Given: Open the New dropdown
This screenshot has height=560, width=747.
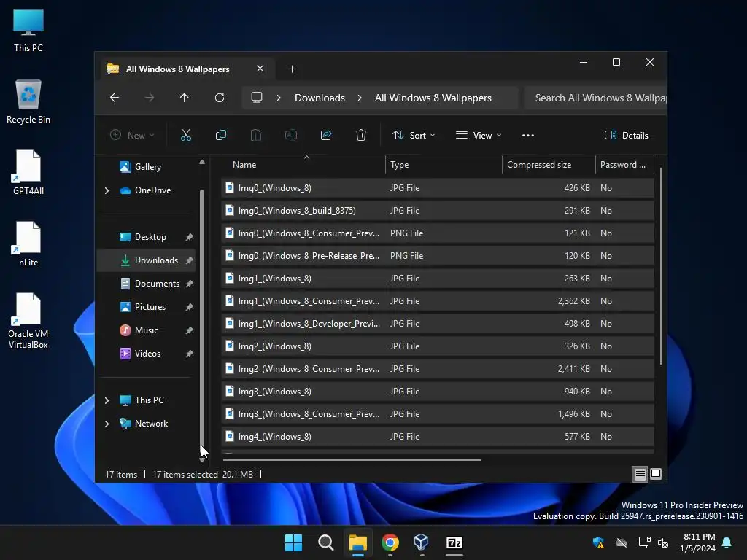Looking at the screenshot, I should 132,135.
